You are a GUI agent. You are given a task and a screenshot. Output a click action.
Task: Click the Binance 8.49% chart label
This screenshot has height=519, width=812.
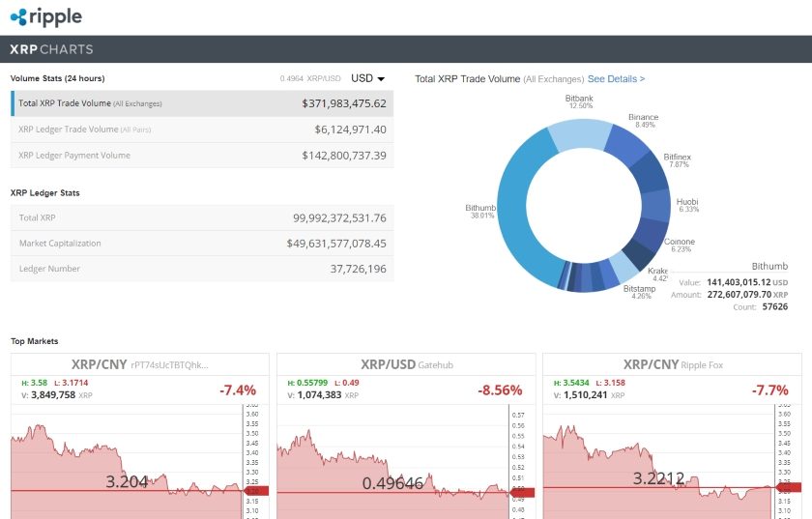644,121
